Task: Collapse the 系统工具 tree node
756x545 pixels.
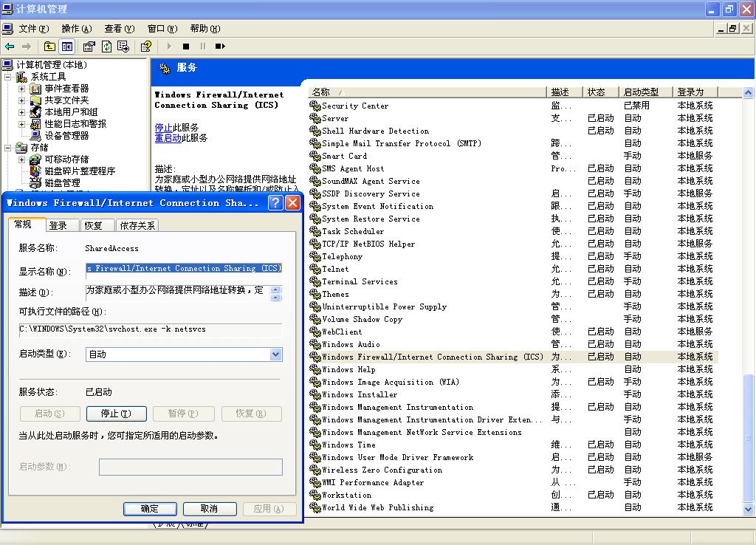Action: point(9,77)
